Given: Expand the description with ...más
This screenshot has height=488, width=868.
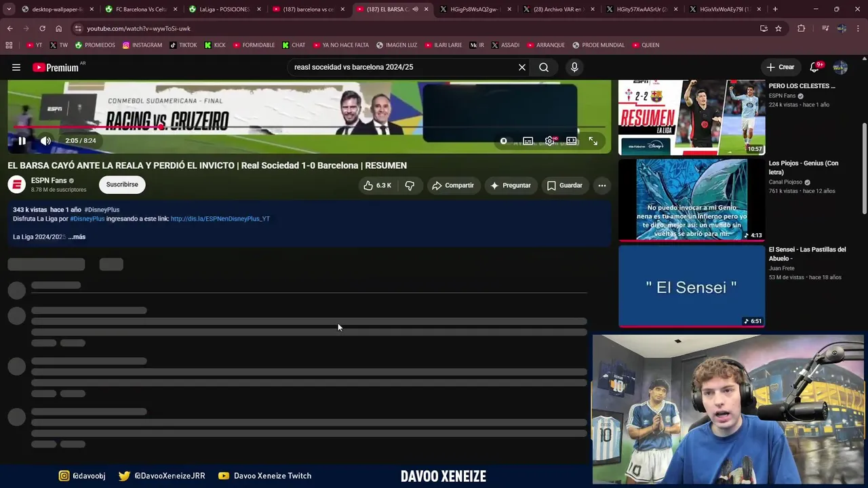Looking at the screenshot, I should [x=77, y=237].
